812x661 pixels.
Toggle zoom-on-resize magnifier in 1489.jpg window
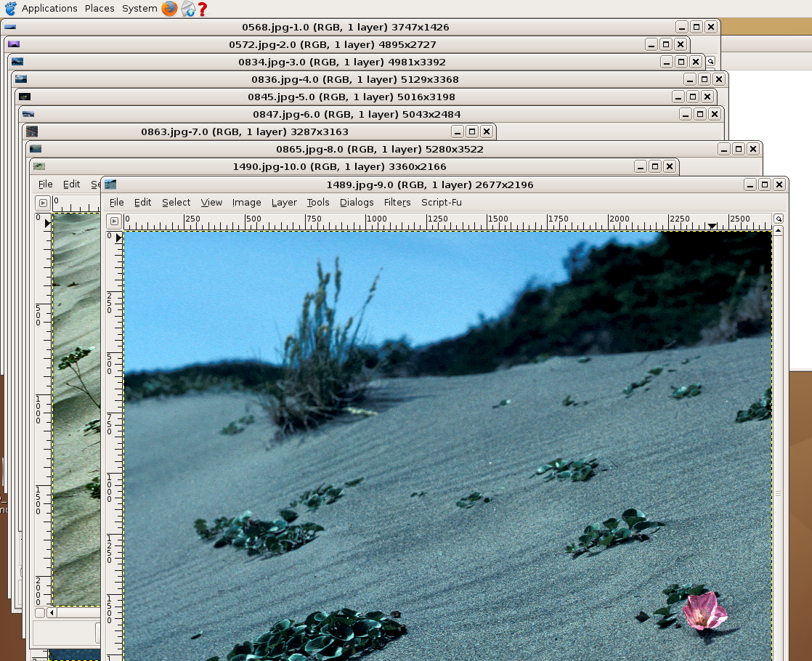tap(779, 219)
